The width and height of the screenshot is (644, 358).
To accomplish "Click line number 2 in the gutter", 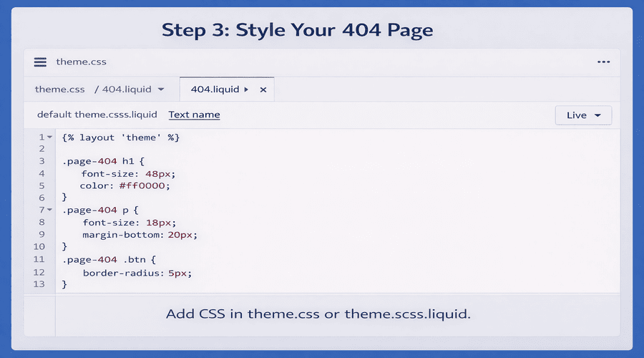I will pyautogui.click(x=42, y=149).
